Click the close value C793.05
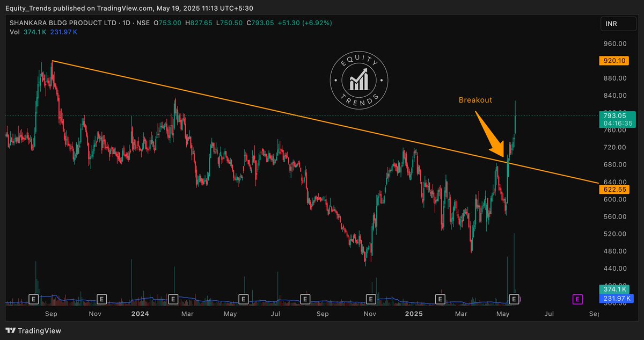This screenshot has height=340, width=644. [260, 23]
